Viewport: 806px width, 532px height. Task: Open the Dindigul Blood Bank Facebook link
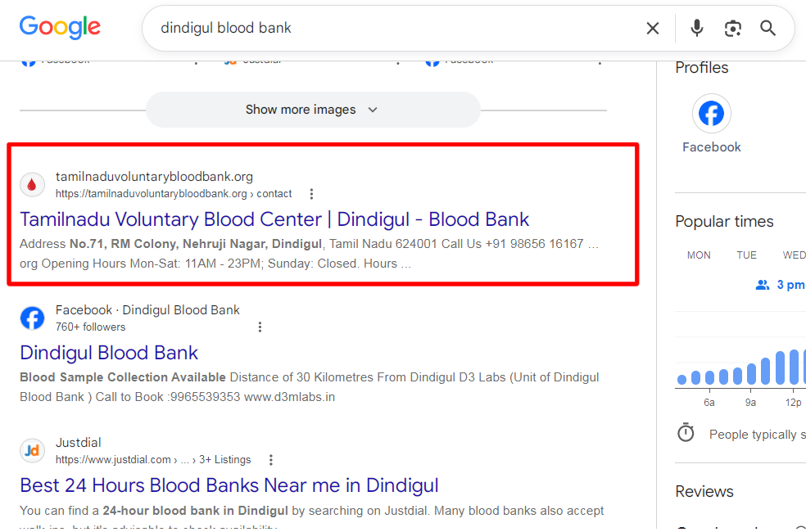click(109, 353)
